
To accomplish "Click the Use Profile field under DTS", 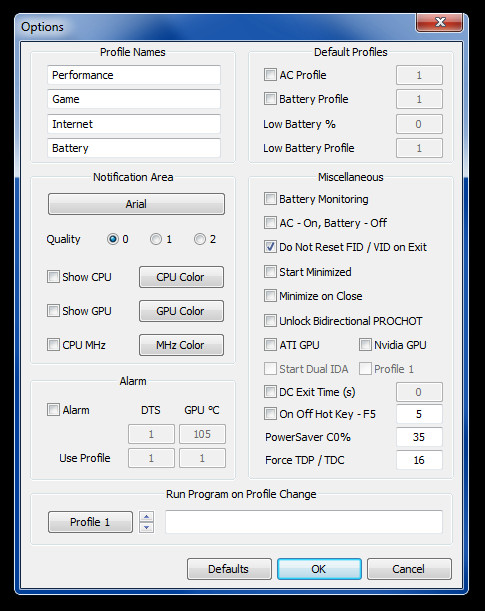I will [151, 458].
